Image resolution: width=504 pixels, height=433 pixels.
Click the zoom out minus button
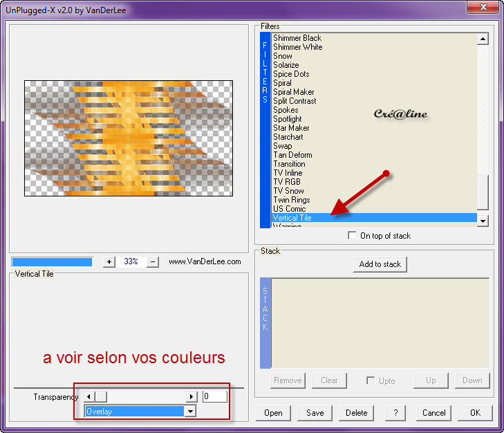[x=153, y=262]
